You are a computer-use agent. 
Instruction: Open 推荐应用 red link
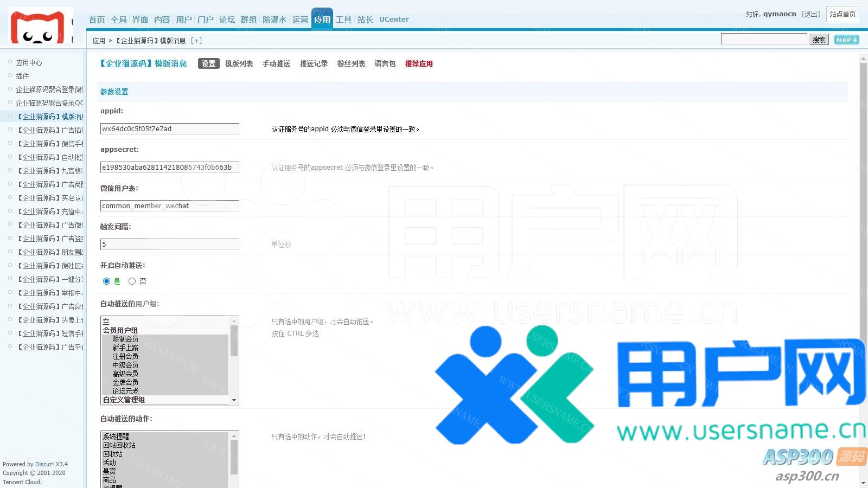click(419, 64)
